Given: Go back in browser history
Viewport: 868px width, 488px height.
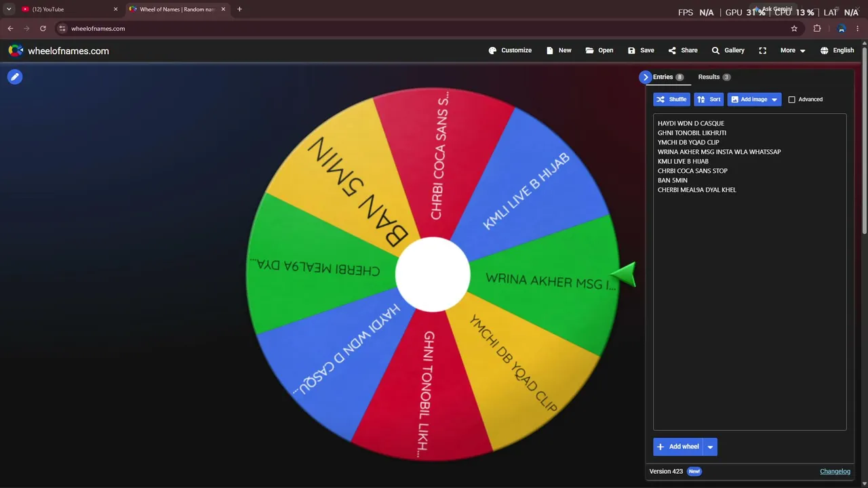Looking at the screenshot, I should point(10,28).
